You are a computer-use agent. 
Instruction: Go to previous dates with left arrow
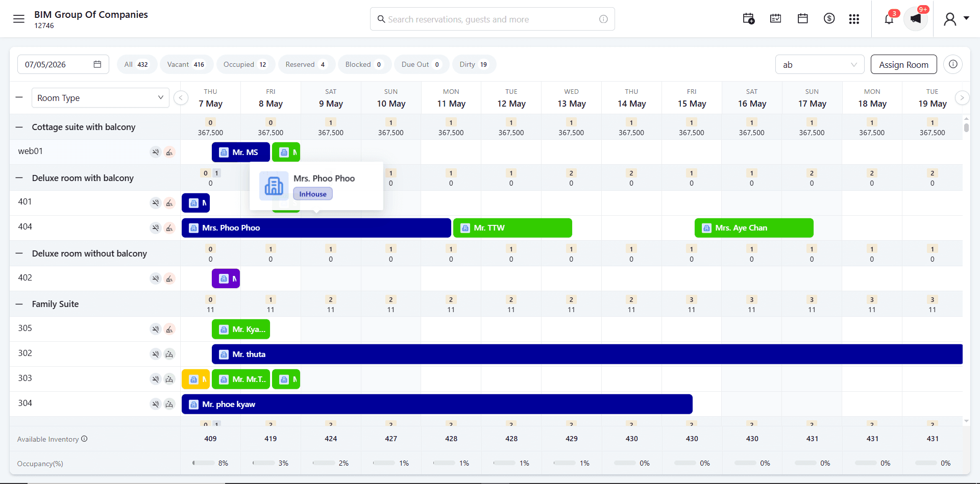(x=181, y=97)
